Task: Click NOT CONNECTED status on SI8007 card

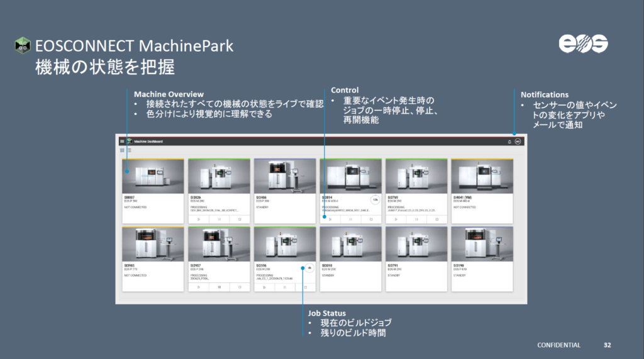Action: [x=136, y=207]
